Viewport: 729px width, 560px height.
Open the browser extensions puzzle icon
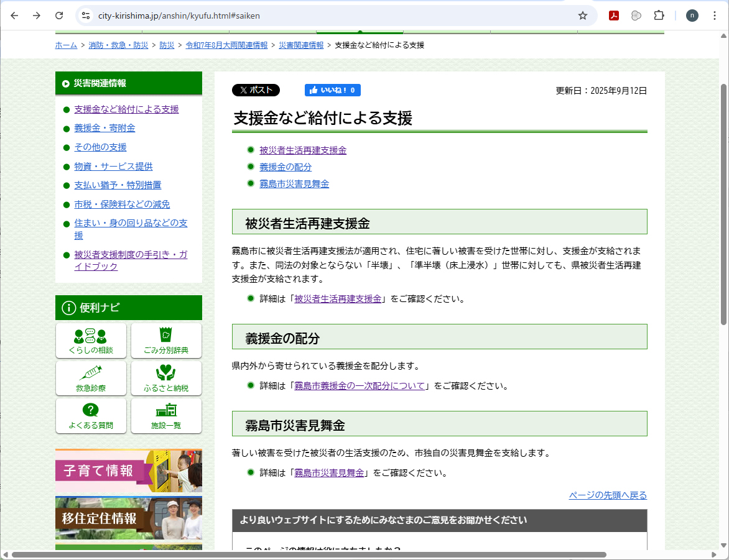(659, 16)
